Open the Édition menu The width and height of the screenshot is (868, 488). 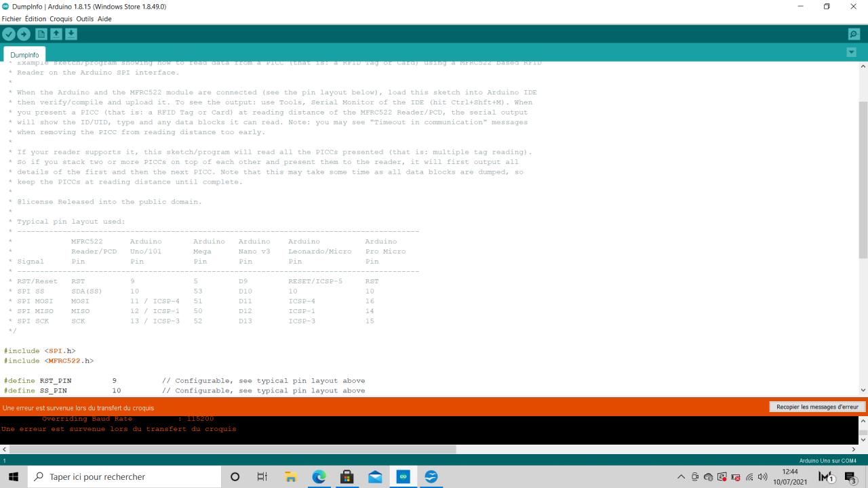(35, 19)
